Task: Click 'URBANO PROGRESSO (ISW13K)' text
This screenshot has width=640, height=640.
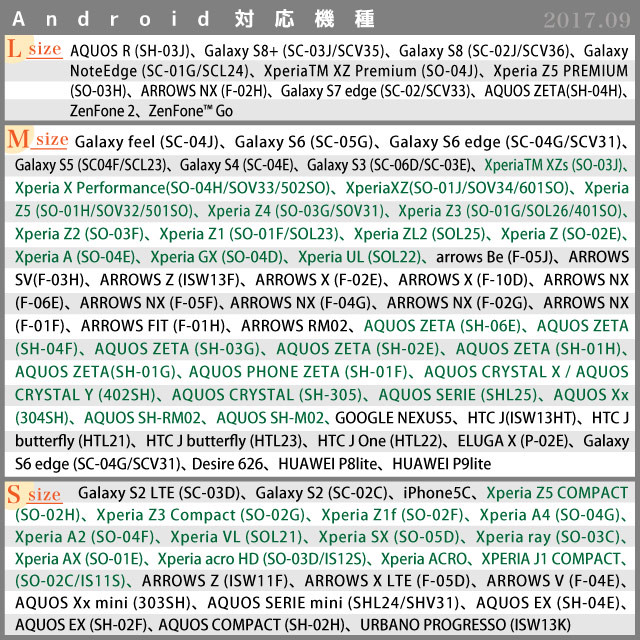Action: click(465, 625)
